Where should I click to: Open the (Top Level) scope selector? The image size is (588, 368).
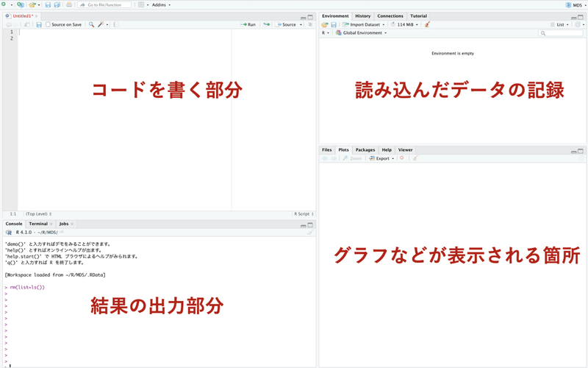point(39,214)
